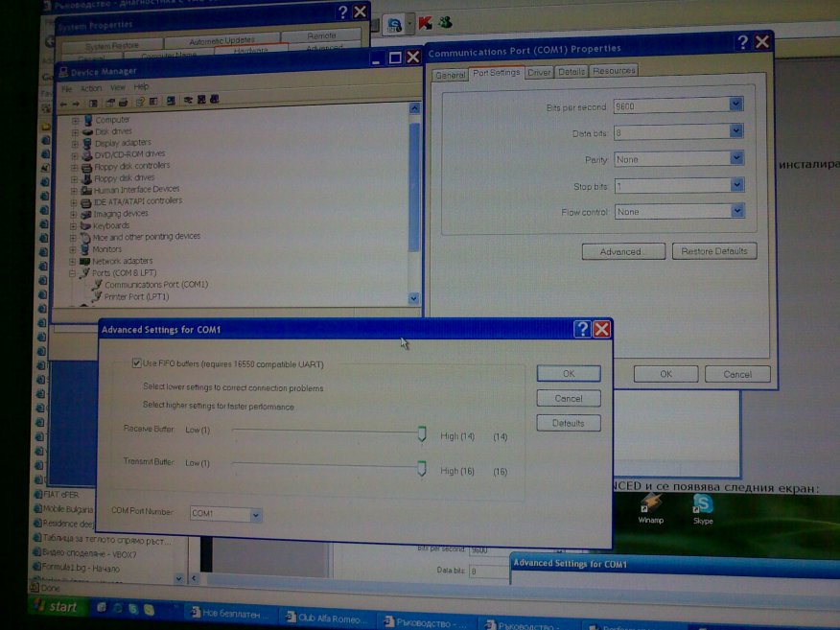Click the Monitors device category icon
Image resolution: width=840 pixels, height=630 pixels.
(85, 249)
